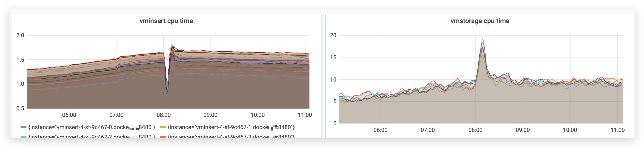Image resolution: width=644 pixels, height=147 pixels.
Task: Click the 06:00 label on vminsert chart axis
Action: [69, 115]
